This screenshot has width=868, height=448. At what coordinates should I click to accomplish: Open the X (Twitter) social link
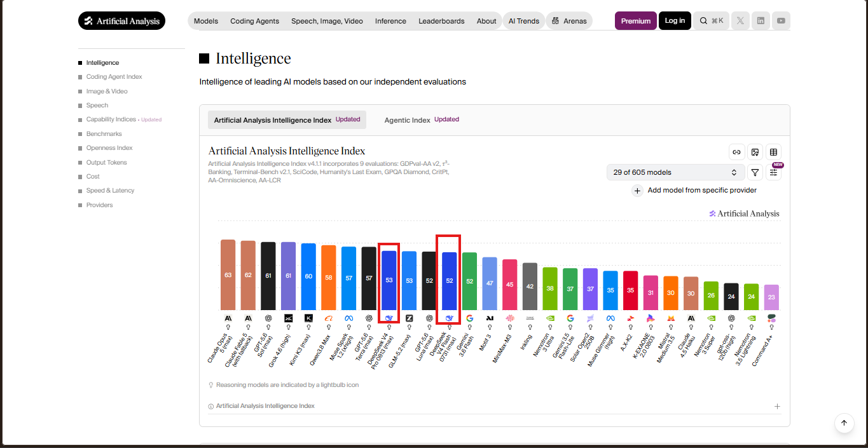pos(740,21)
